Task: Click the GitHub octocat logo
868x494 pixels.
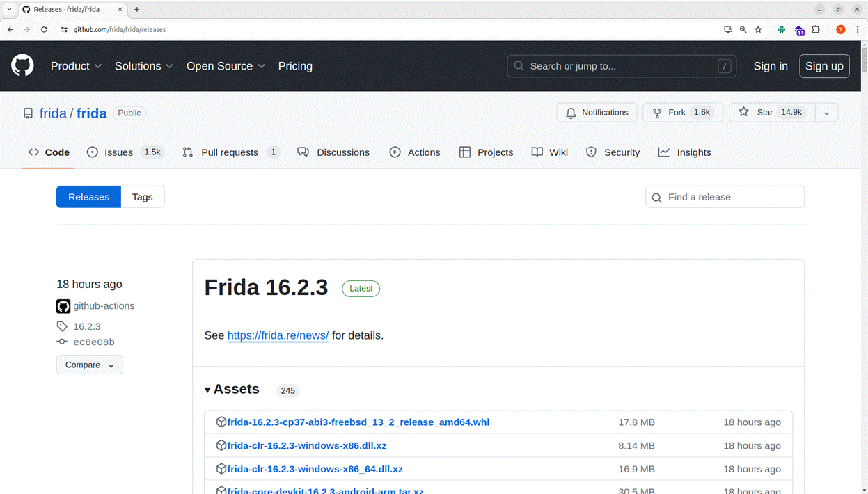Action: [22, 65]
